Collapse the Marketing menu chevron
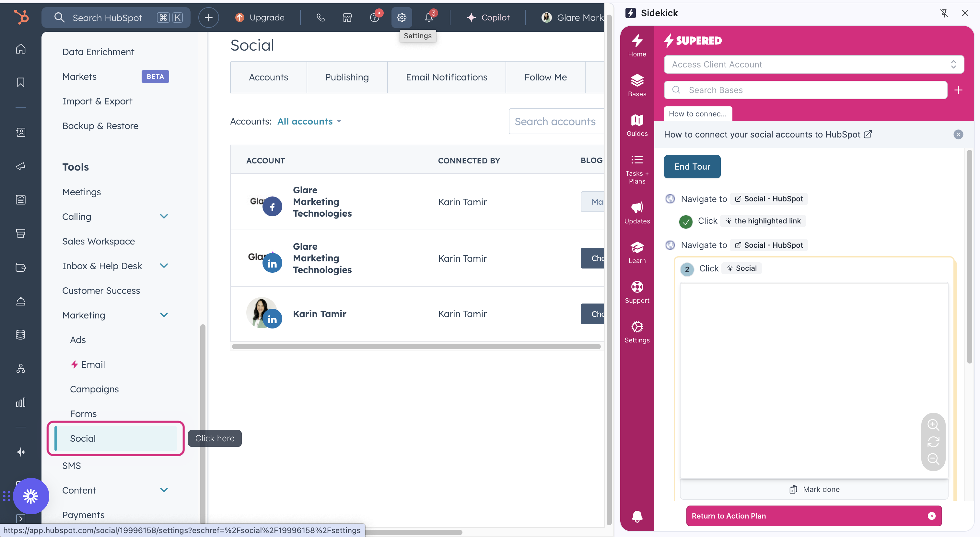This screenshot has width=980, height=537. pyautogui.click(x=164, y=315)
